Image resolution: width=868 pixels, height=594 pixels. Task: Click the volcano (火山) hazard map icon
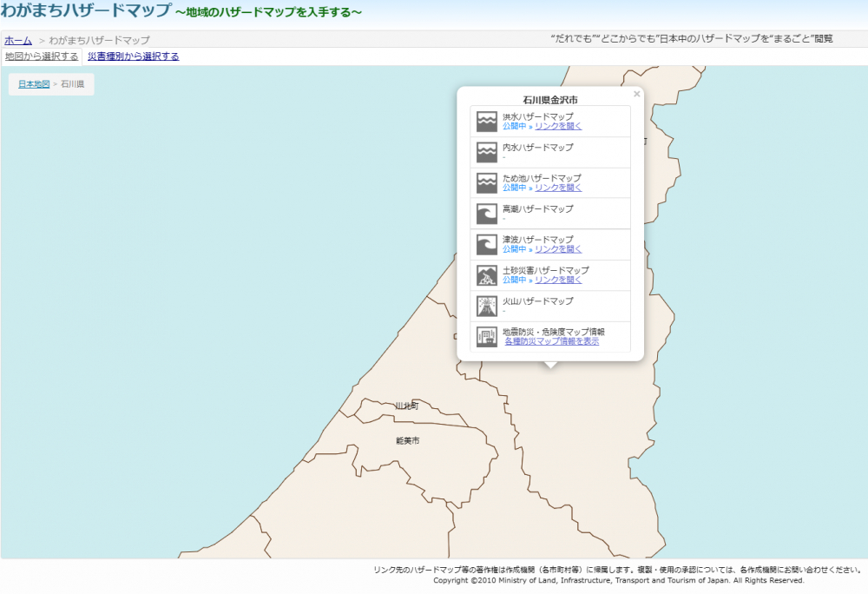click(x=487, y=306)
